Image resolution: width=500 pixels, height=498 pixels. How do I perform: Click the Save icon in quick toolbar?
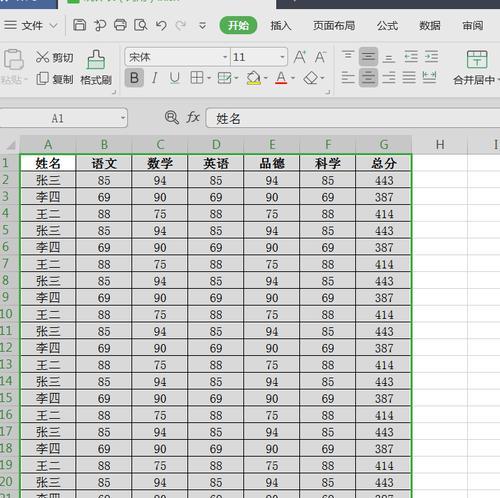[79, 25]
